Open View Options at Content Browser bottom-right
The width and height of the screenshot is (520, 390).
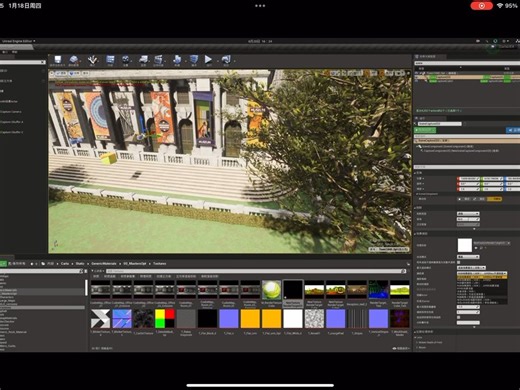401,348
